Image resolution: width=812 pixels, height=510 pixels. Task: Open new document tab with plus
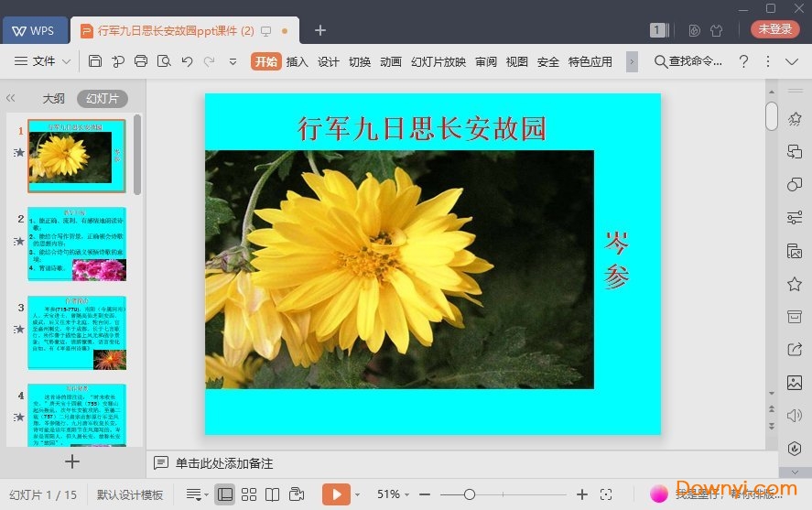click(320, 30)
